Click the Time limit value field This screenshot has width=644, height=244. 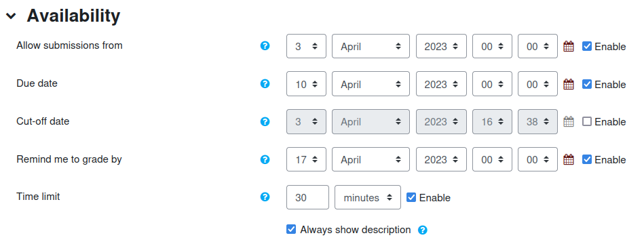[x=307, y=197]
